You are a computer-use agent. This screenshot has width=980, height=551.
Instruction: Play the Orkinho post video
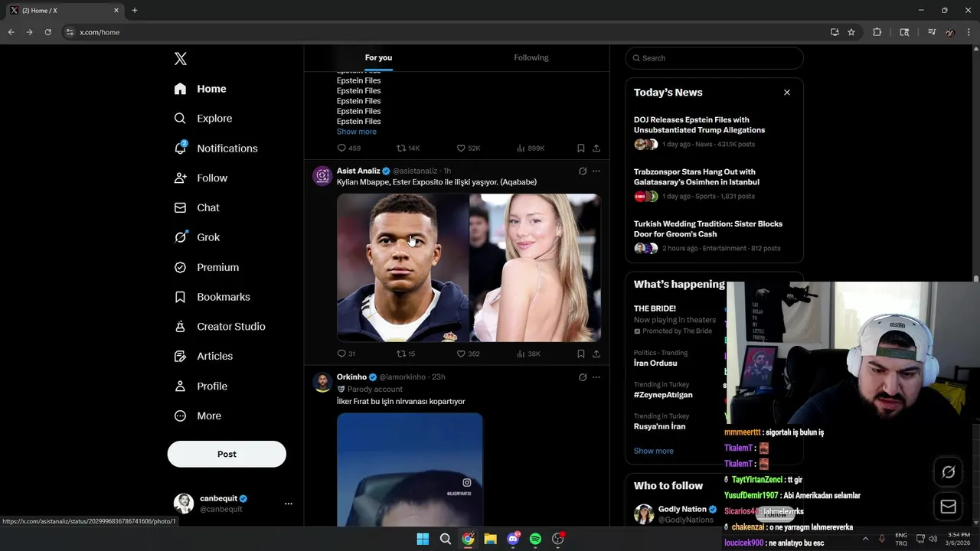(410, 470)
